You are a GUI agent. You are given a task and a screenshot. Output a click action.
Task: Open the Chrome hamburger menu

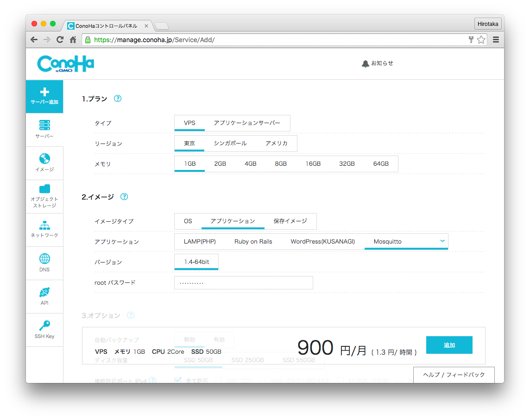click(x=496, y=40)
